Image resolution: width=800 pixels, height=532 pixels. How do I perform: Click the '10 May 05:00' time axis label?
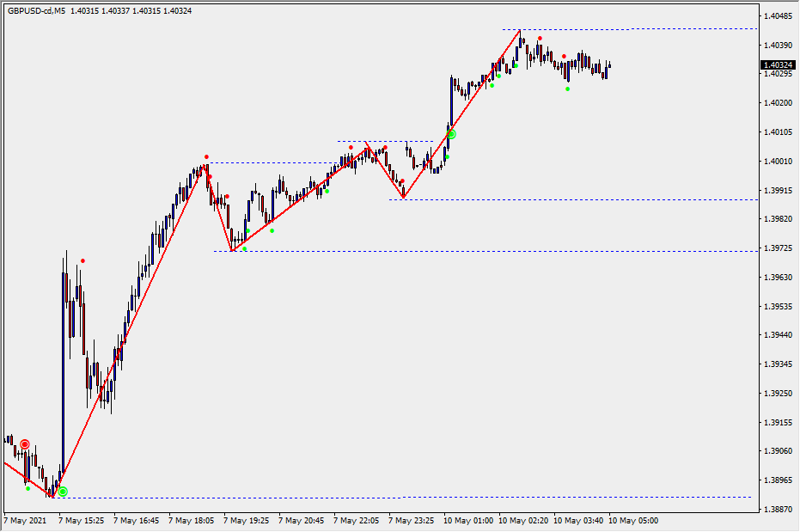click(633, 521)
